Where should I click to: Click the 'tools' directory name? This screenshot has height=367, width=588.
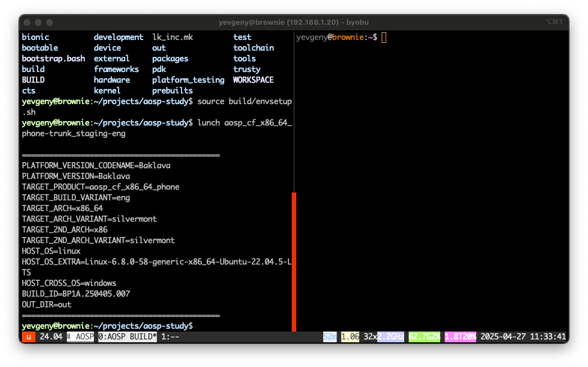pos(245,59)
